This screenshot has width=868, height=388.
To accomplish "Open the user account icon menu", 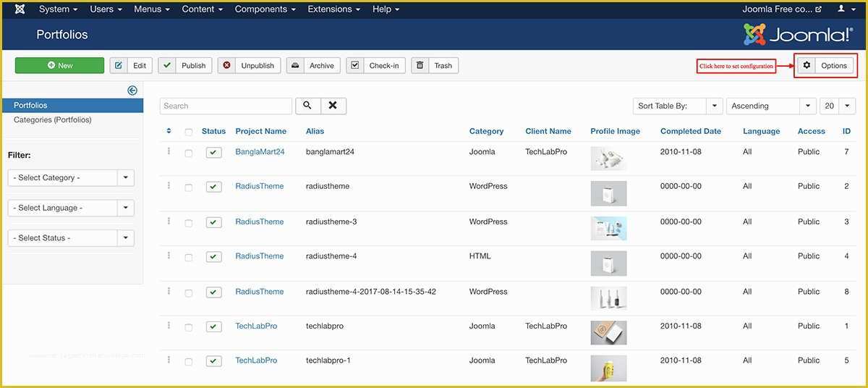I will 845,9.
